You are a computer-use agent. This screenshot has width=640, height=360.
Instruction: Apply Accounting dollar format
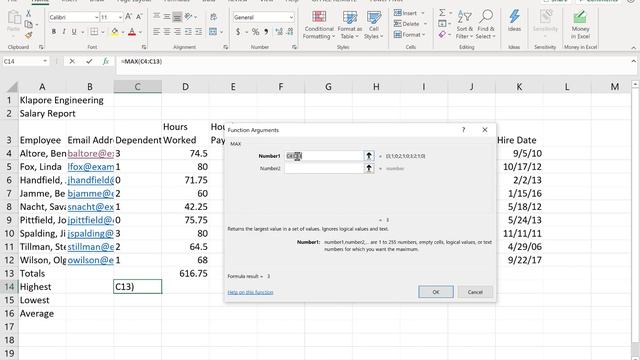[238, 31]
